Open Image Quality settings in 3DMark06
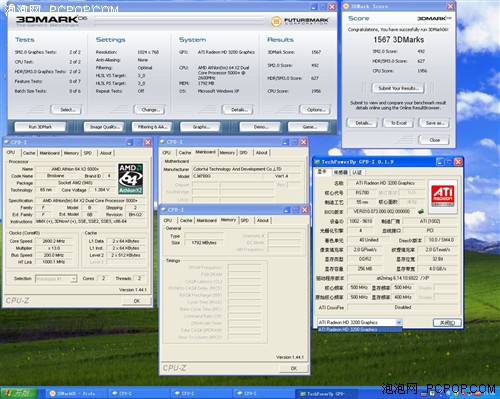 point(105,127)
